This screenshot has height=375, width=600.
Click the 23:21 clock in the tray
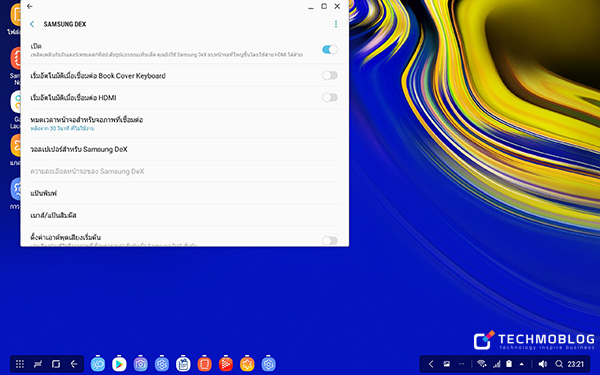576,364
